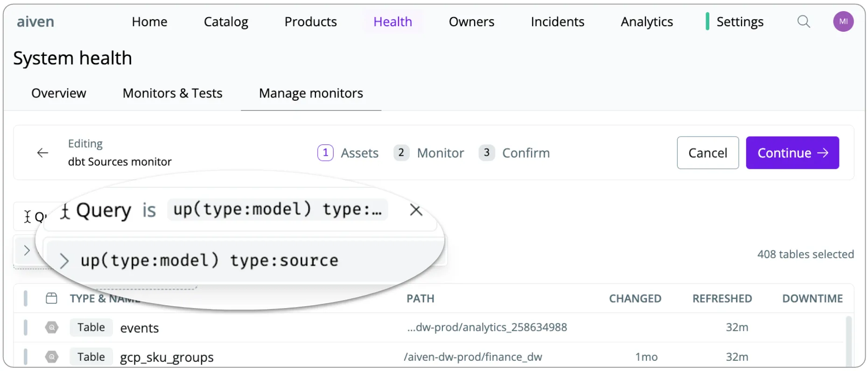This screenshot has height=371, width=868.
Task: Click the System health heading
Action: (72, 58)
